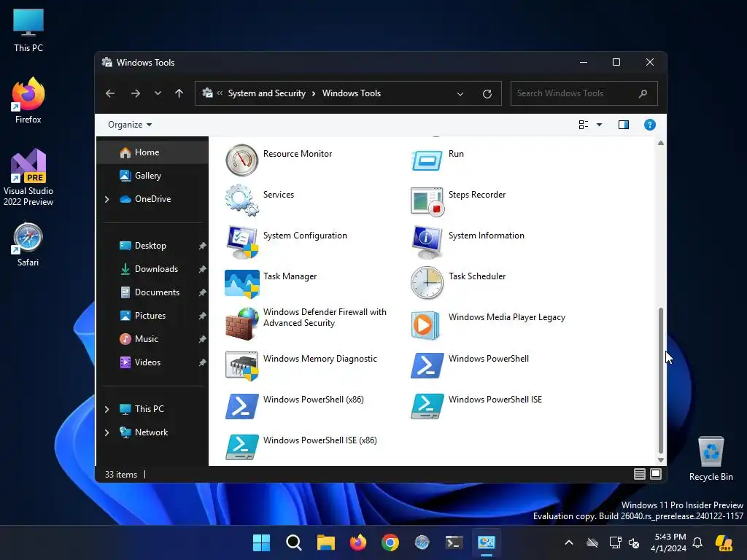Click Windows Tools breadcrumb
This screenshot has width=747, height=560.
[352, 93]
